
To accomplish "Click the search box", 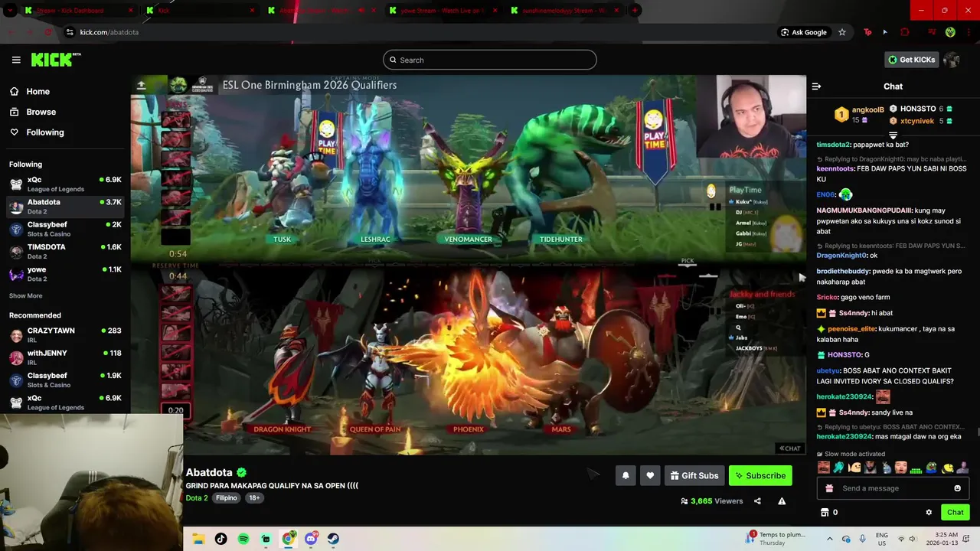I will coord(490,60).
